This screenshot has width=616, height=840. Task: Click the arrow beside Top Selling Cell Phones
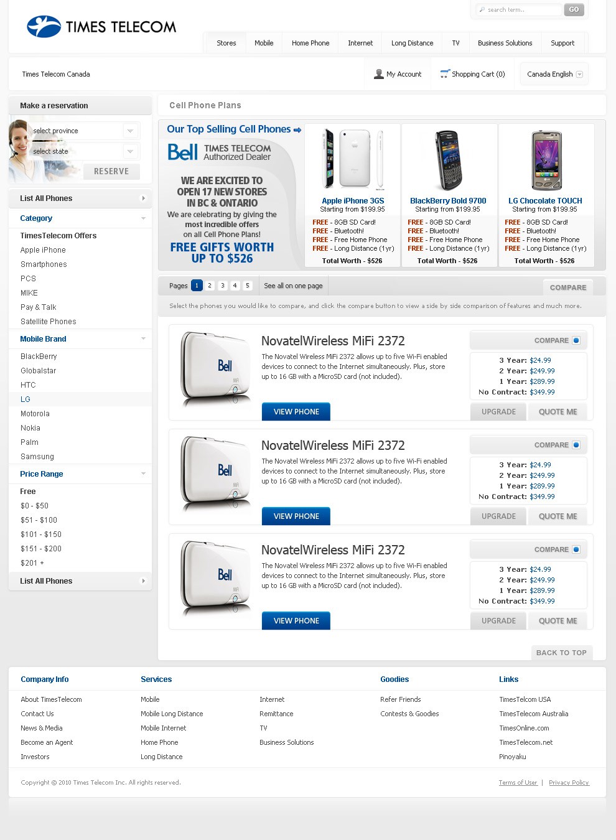(297, 130)
